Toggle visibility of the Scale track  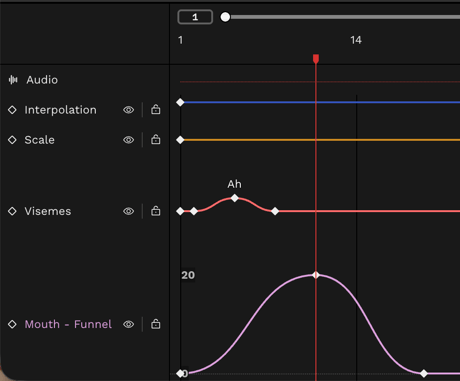(x=129, y=140)
